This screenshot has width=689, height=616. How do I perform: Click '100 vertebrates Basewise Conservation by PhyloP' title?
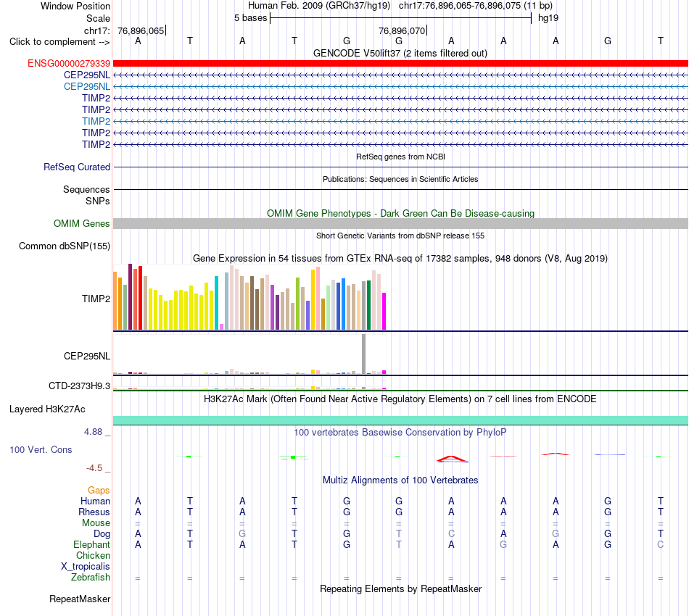tap(400, 433)
